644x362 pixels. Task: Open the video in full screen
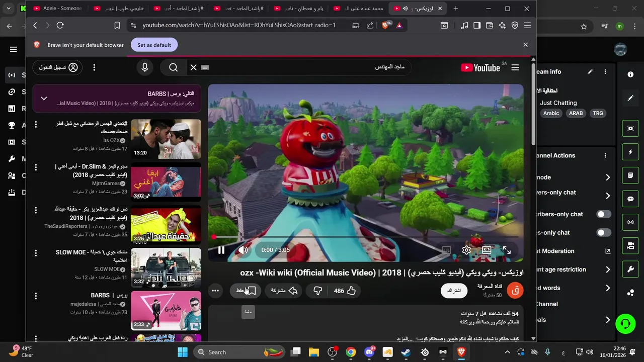coord(507,250)
